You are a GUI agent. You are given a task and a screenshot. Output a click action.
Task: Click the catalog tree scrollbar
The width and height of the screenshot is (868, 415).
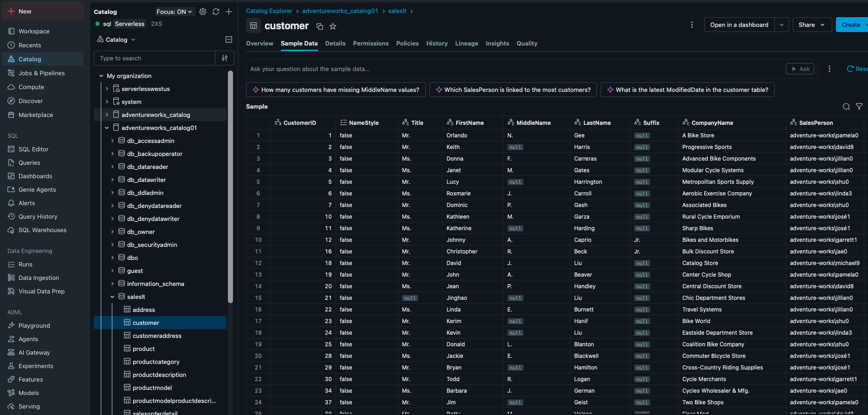(230, 186)
